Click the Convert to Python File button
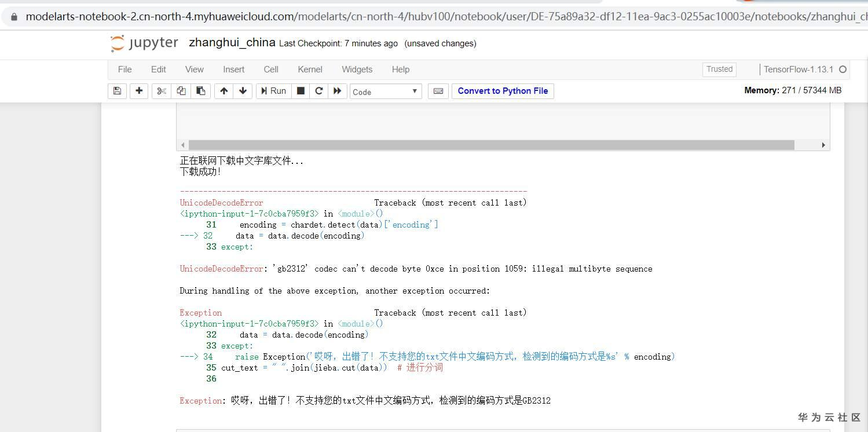Image resolution: width=868 pixels, height=432 pixels. point(502,91)
